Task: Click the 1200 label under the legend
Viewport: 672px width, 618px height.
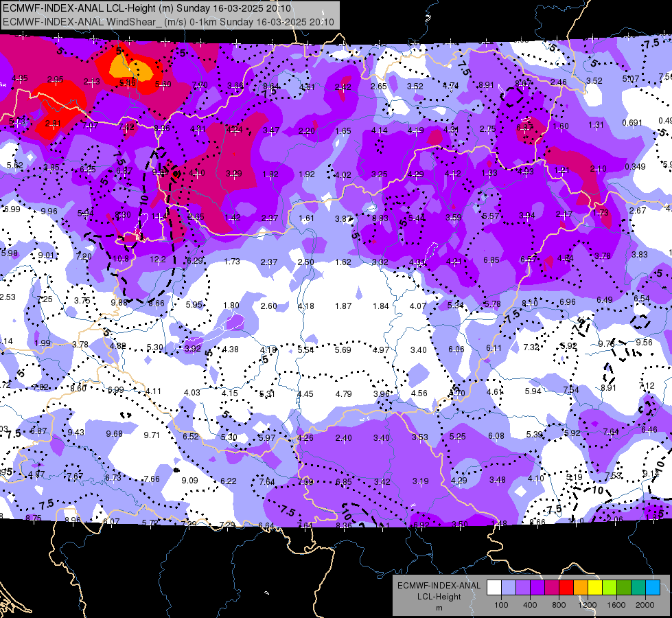Action: [587, 605]
